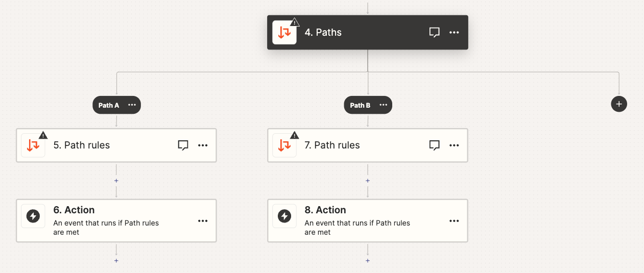The height and width of the screenshot is (273, 644).
Task: Add step between 7. Path rules and 8. Action
Action: (368, 181)
